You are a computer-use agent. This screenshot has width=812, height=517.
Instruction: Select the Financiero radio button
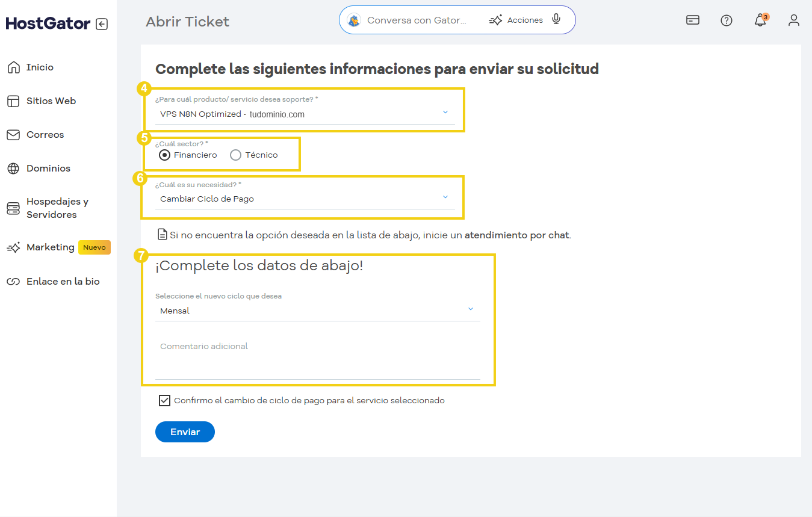click(164, 155)
